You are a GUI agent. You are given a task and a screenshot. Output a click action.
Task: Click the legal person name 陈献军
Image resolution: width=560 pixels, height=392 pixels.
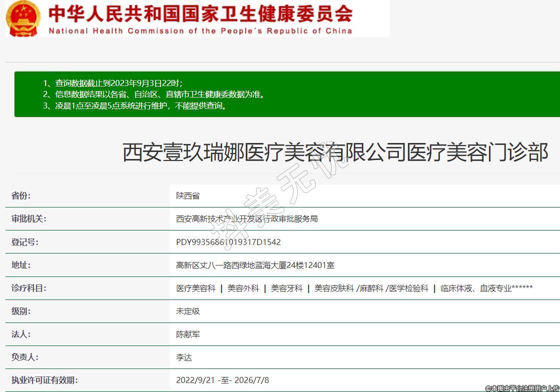(x=188, y=334)
